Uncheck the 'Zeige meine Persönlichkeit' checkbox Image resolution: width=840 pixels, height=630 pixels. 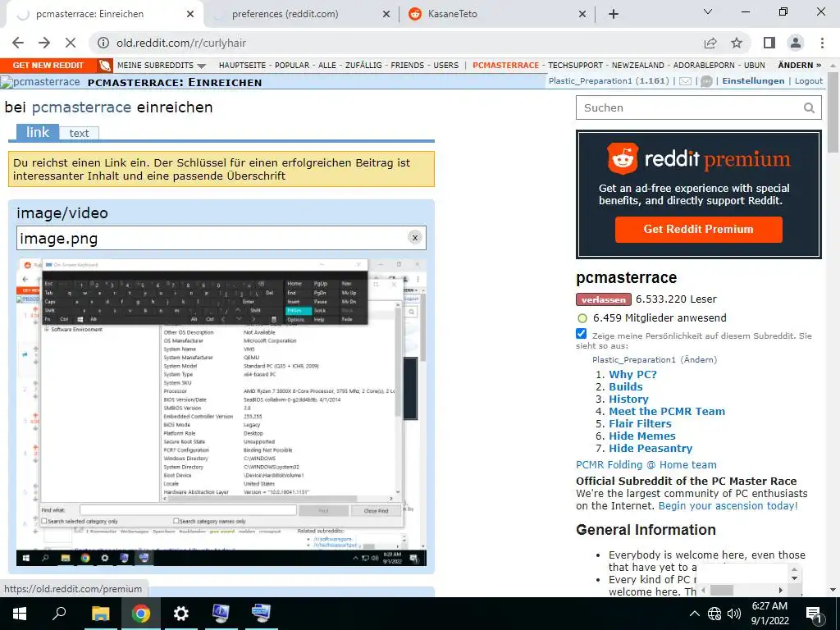pos(582,334)
